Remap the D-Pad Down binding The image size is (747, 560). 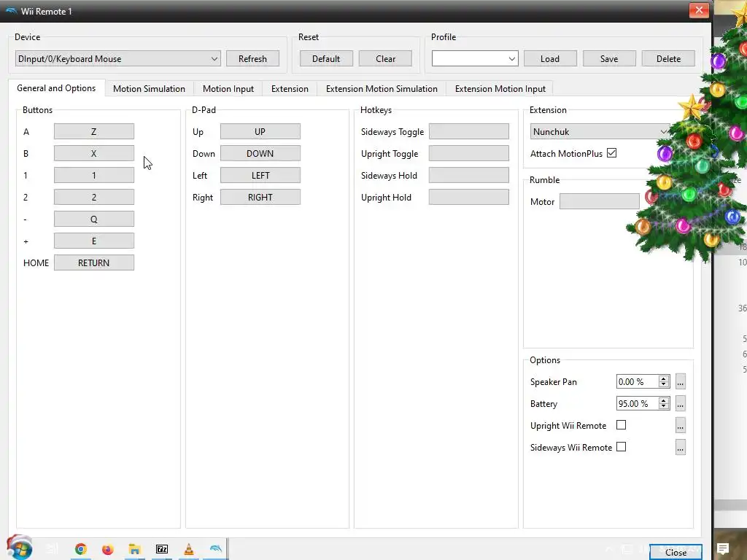pyautogui.click(x=260, y=153)
